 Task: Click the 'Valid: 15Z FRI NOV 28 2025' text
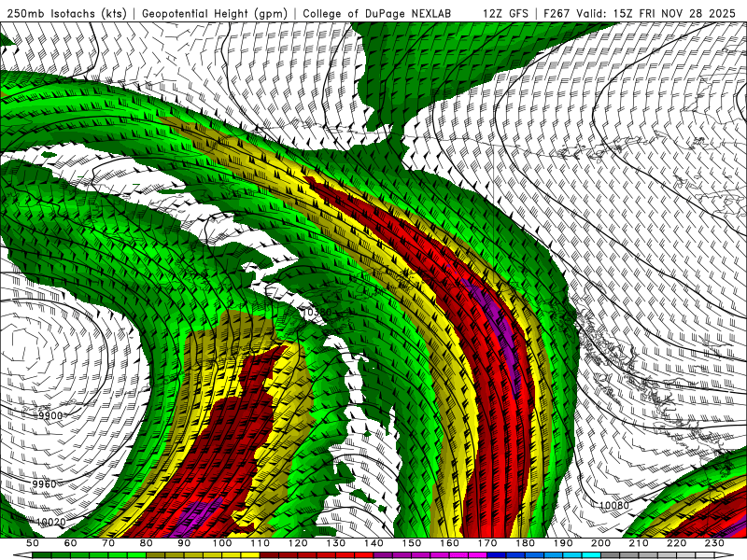[x=656, y=13]
